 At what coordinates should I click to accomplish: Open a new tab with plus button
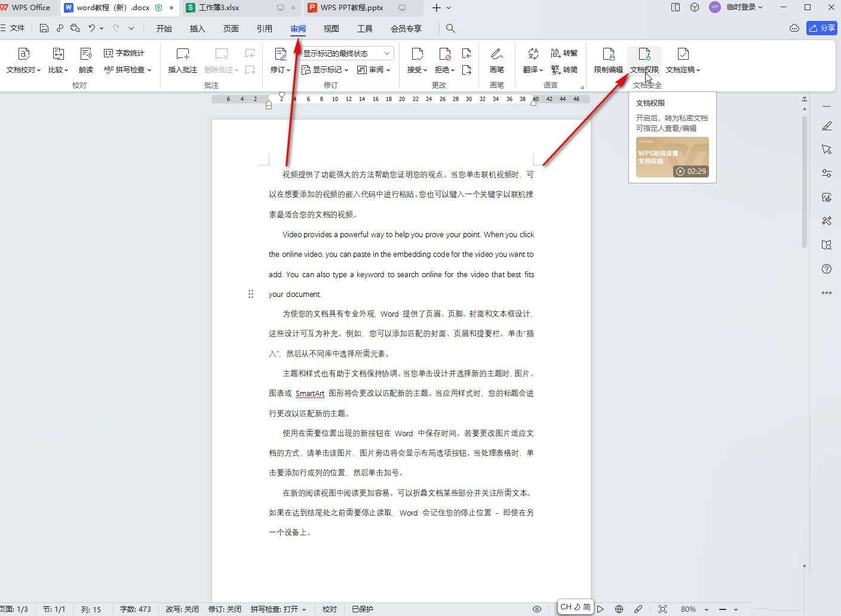coord(437,8)
